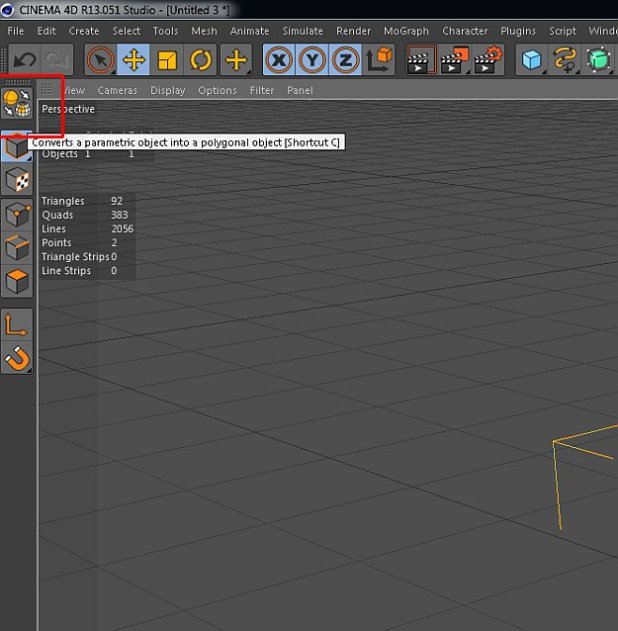The image size is (618, 631).
Task: Activate the Rotate tool
Action: tap(200, 60)
